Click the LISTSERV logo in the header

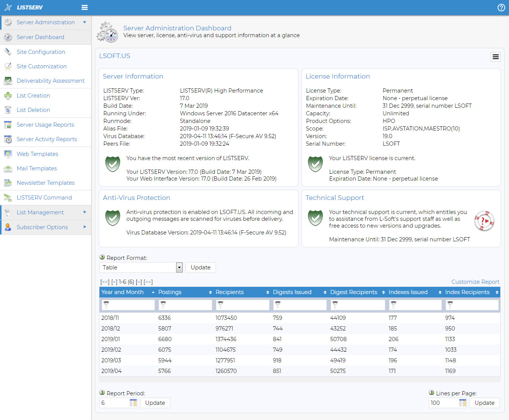coord(24,7)
